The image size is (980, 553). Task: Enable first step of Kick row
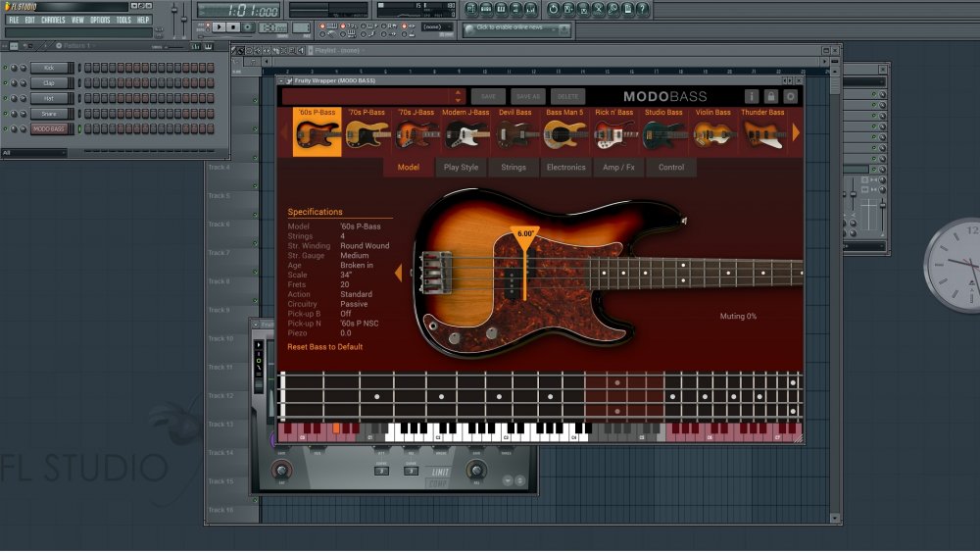coord(88,68)
